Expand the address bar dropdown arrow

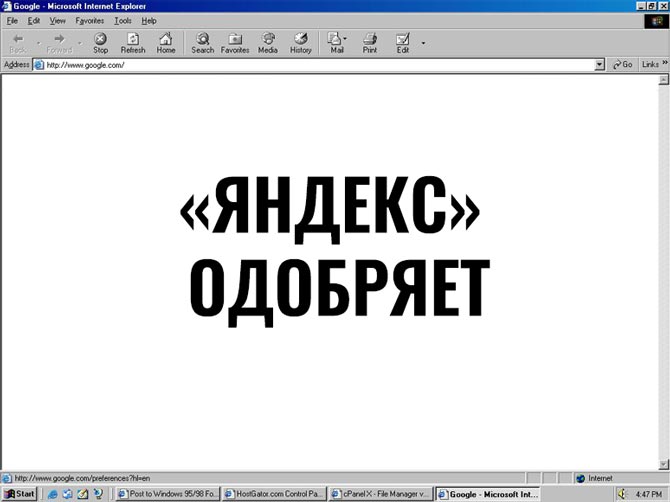tap(600, 64)
